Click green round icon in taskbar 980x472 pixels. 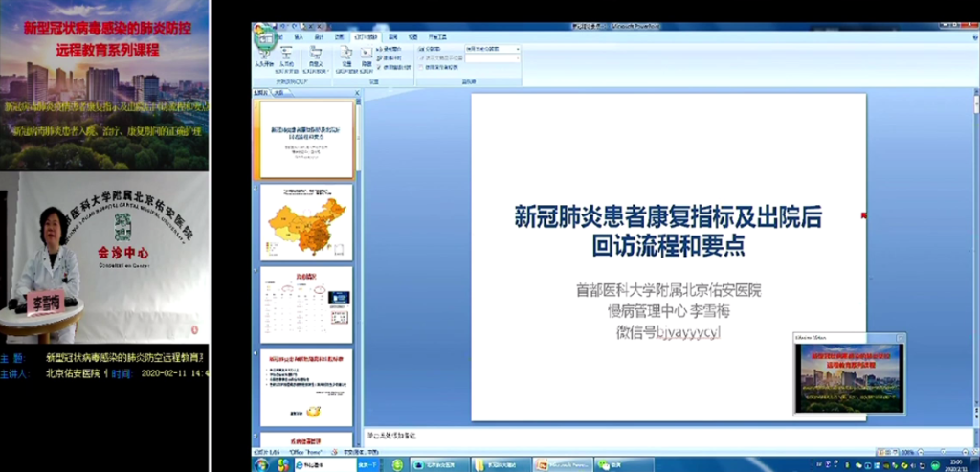[397, 465]
